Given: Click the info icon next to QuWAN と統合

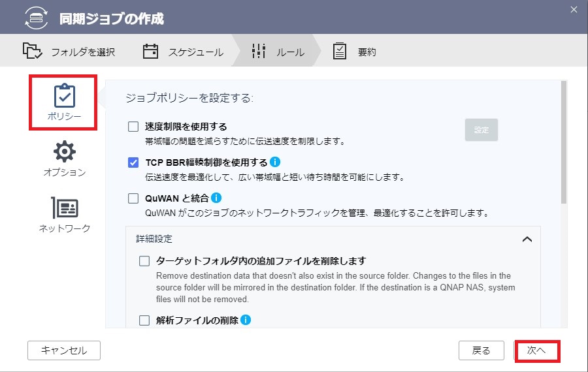Looking at the screenshot, I should (216, 198).
